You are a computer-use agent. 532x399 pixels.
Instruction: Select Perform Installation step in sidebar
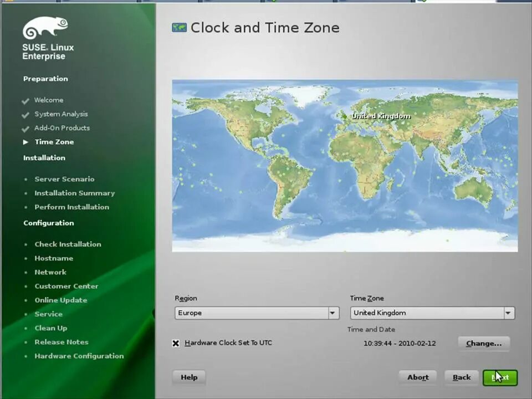tap(72, 207)
